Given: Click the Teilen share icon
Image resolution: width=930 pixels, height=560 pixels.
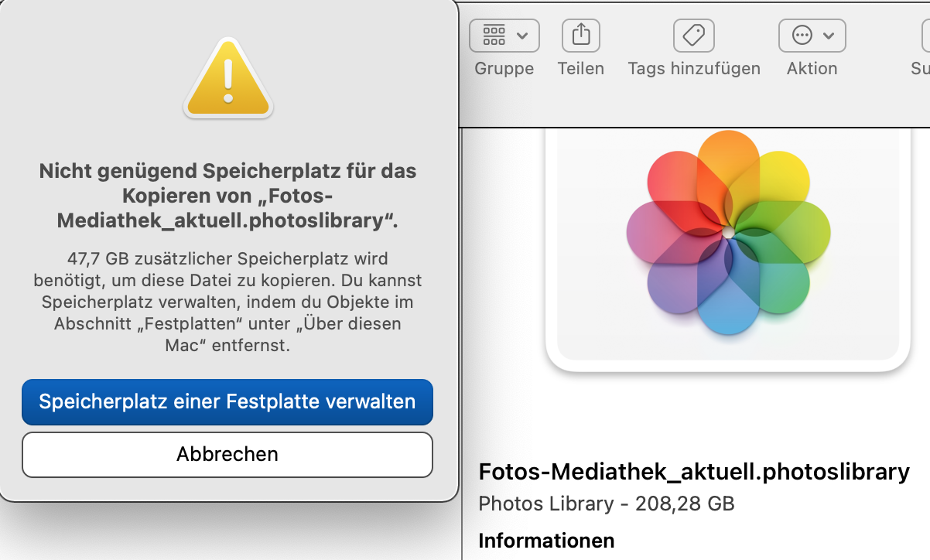Looking at the screenshot, I should pos(581,36).
